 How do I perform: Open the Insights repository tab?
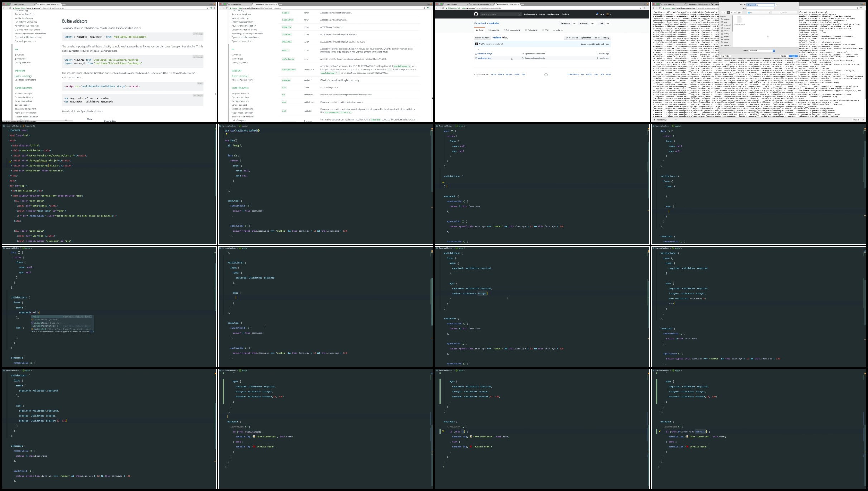(x=558, y=30)
